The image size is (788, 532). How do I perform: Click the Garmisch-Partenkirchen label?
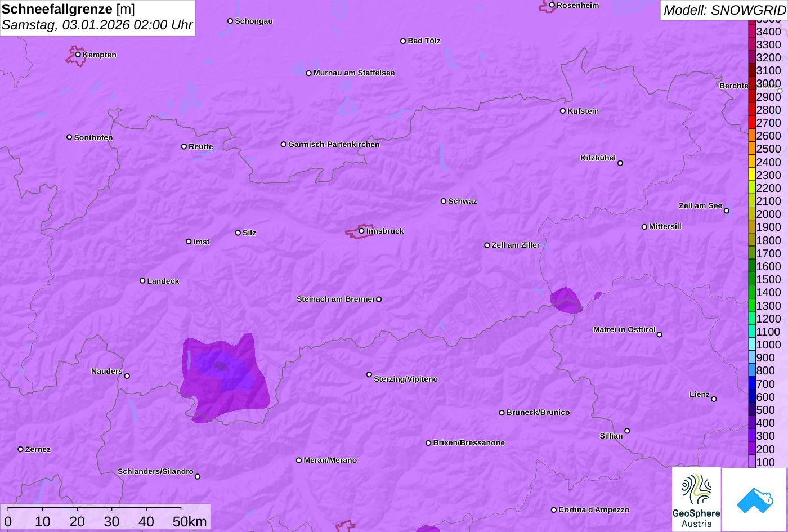[x=334, y=144]
